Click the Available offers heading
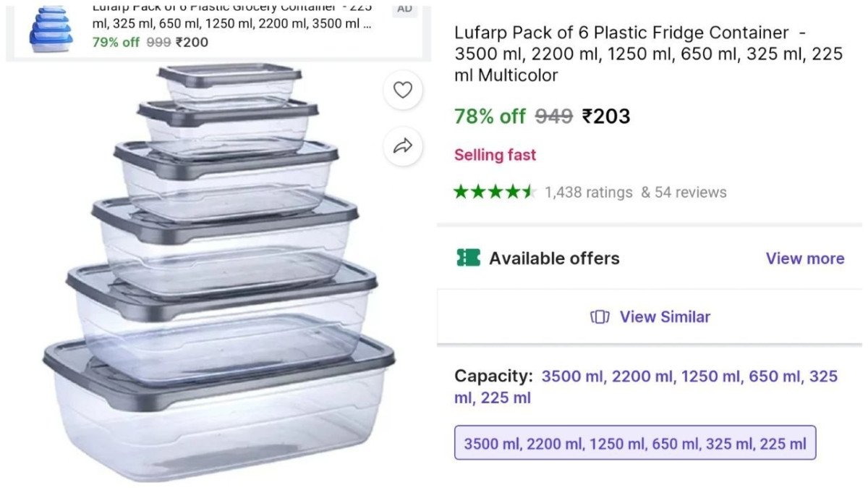The height and width of the screenshot is (488, 868). (554, 258)
